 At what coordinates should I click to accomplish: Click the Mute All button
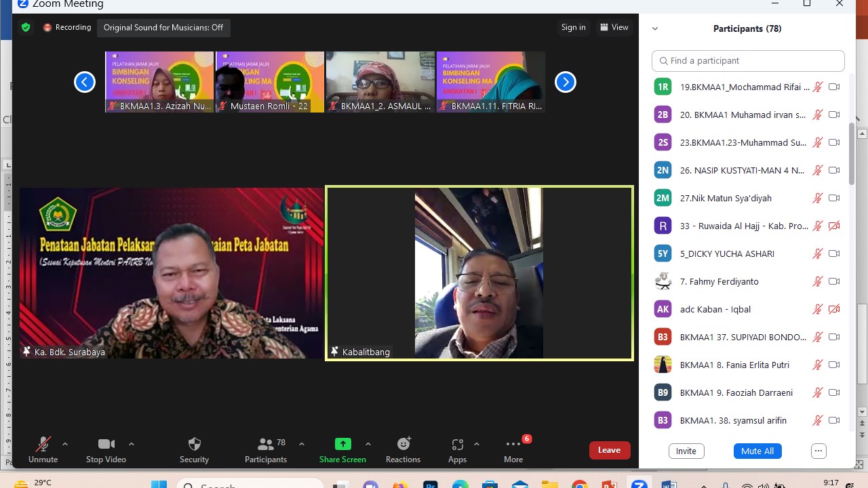757,451
